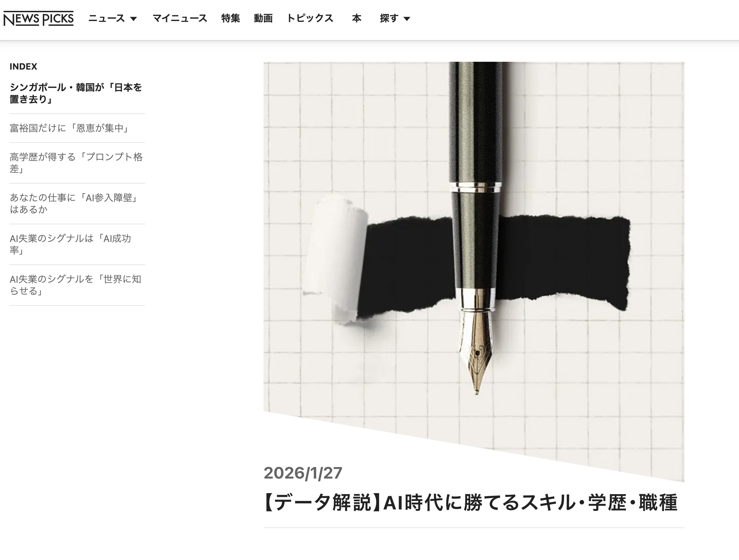Click the article title 【データ解説】AI時代に勝てるスキル
The image size is (739, 560).
coord(470,503)
